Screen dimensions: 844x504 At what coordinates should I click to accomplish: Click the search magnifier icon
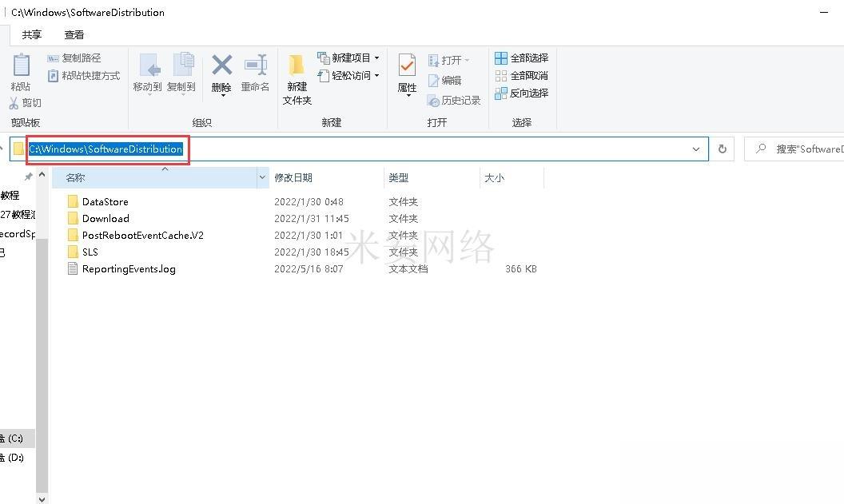coord(761,149)
